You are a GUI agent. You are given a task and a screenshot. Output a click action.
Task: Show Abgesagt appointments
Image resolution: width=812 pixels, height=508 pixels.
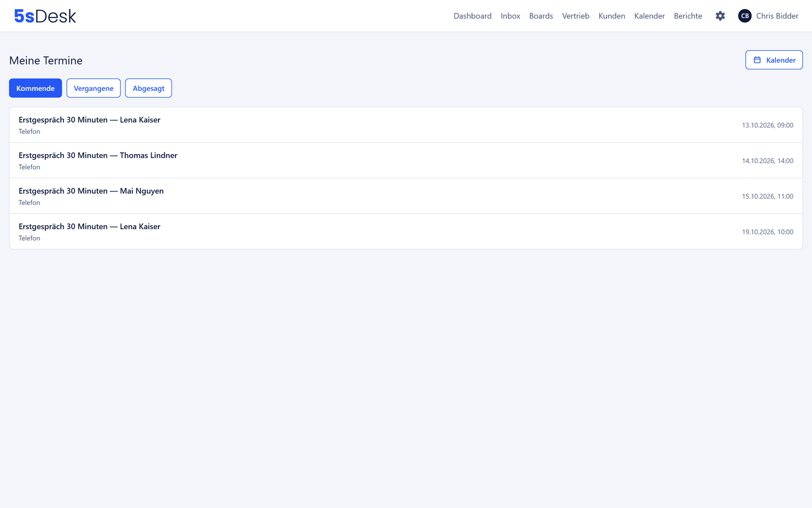pos(148,88)
